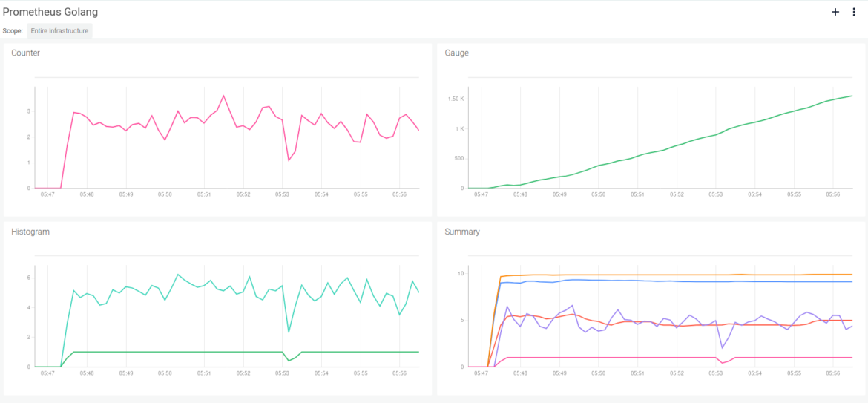
Task: Click 3 on the Counter y-axis
Action: 28,111
